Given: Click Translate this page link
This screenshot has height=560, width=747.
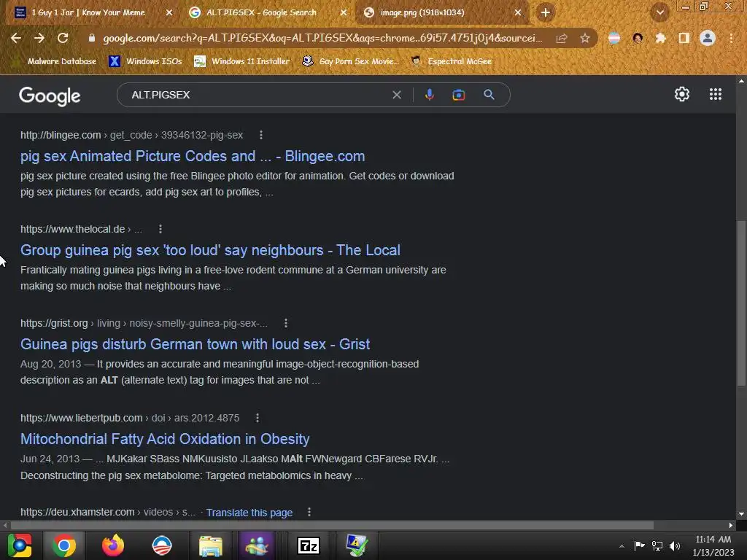Looking at the screenshot, I should pyautogui.click(x=249, y=513).
